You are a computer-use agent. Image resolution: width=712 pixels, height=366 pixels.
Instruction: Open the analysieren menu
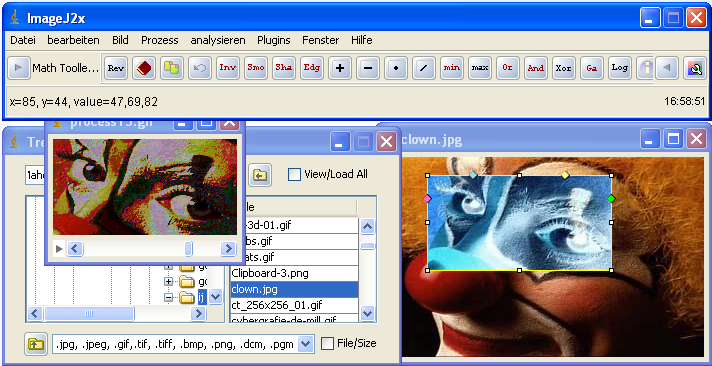point(218,40)
